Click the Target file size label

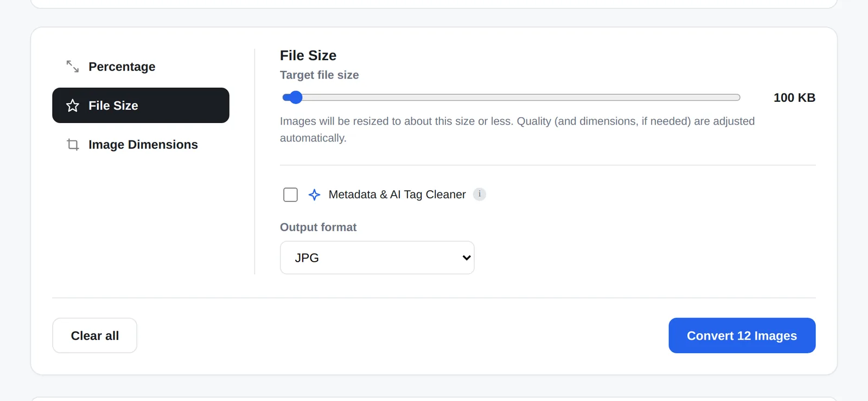(320, 75)
